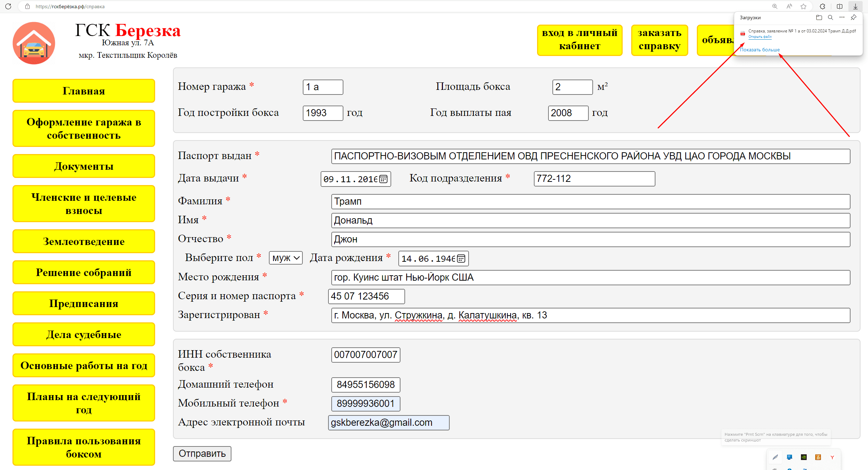Submit the form with Отправить
This screenshot has height=470, width=868.
tap(202, 454)
